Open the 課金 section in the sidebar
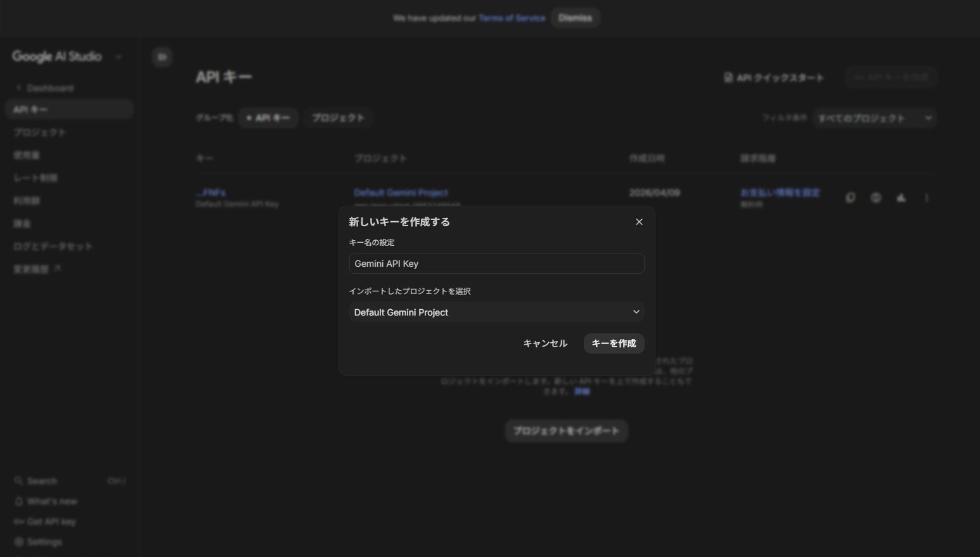This screenshot has height=557, width=980. click(22, 223)
